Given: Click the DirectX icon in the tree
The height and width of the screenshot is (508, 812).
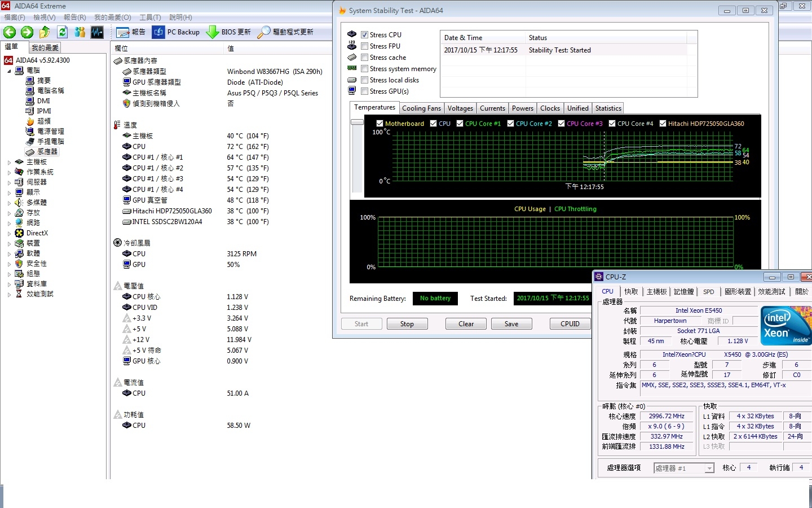Looking at the screenshot, I should [19, 233].
